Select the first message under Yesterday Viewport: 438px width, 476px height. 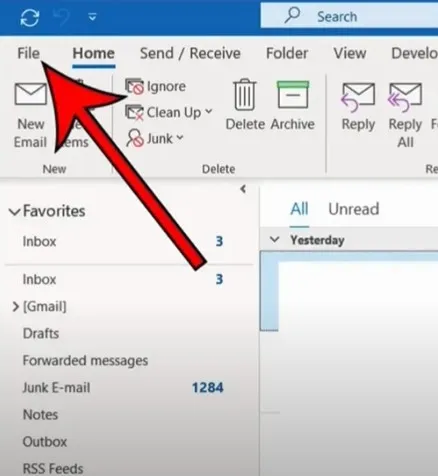point(349,291)
